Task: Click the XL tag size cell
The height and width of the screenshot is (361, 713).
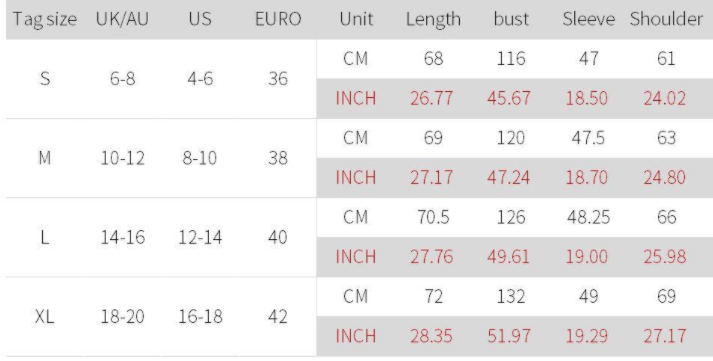Action: 45,316
